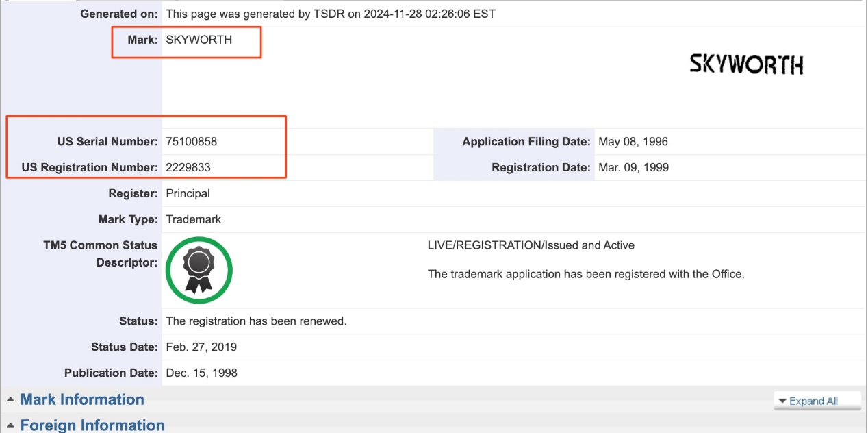Click the publication date Dec. 15, 1998
Viewport: 868px width, 433px height.
201,373
